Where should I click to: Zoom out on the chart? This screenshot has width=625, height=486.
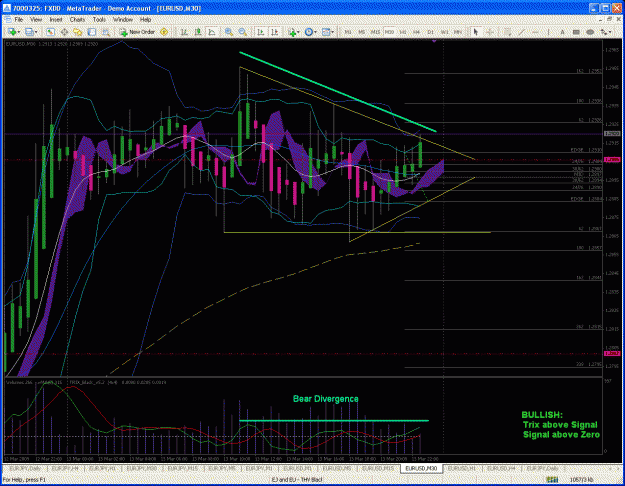point(242,32)
